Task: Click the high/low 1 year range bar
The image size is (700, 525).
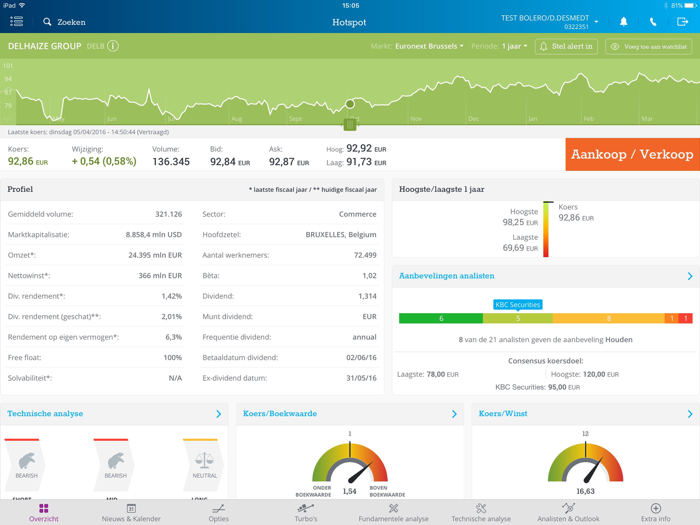Action: [x=546, y=229]
